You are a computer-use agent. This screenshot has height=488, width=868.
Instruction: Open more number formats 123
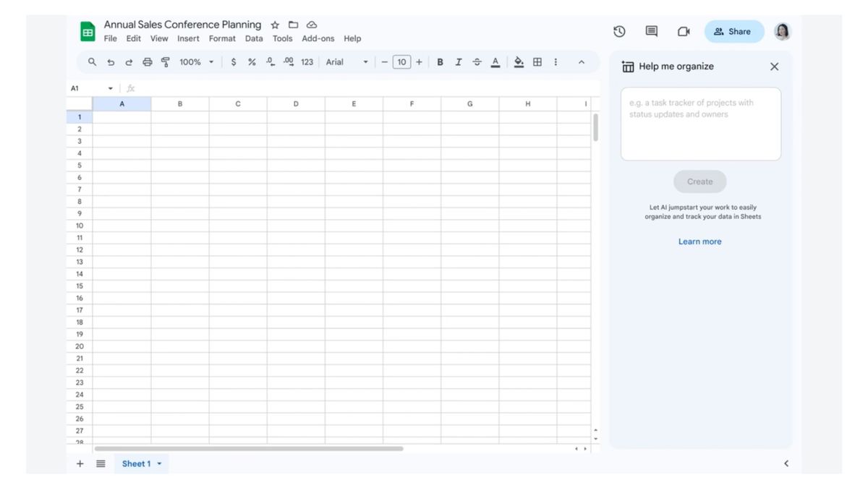click(307, 62)
